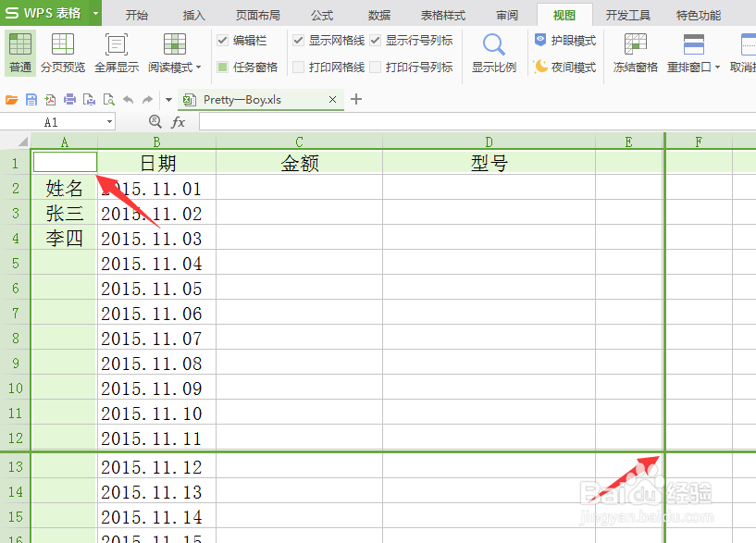Screen dimensions: 756x543
Task: Undo the last action
Action: (x=128, y=99)
